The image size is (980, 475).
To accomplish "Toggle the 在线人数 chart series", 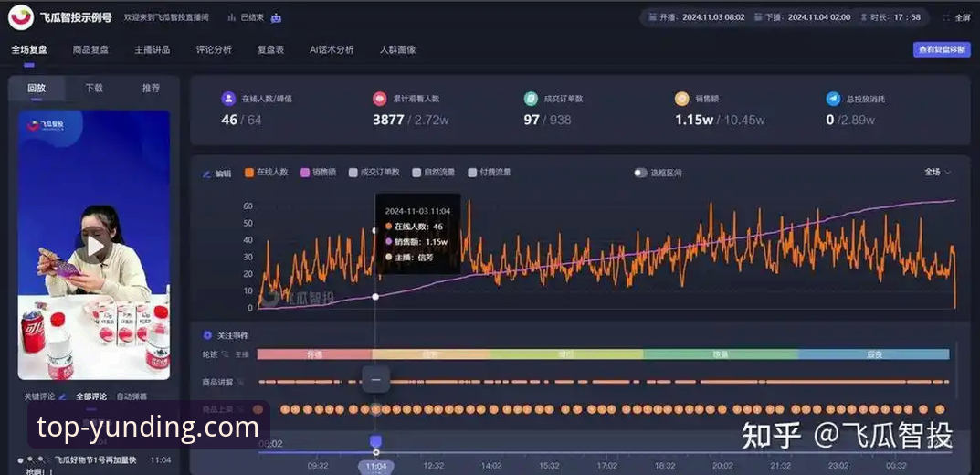I will 267,172.
